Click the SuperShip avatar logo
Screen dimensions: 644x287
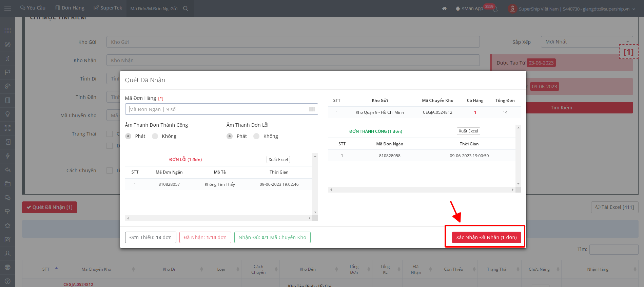tap(512, 8)
